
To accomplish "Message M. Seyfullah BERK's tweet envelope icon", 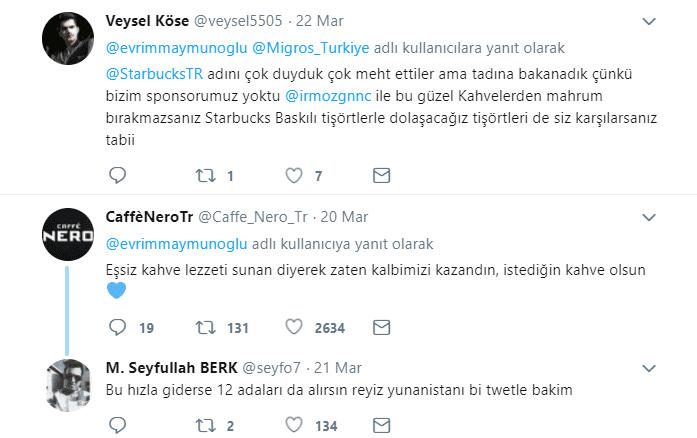I will point(381,427).
